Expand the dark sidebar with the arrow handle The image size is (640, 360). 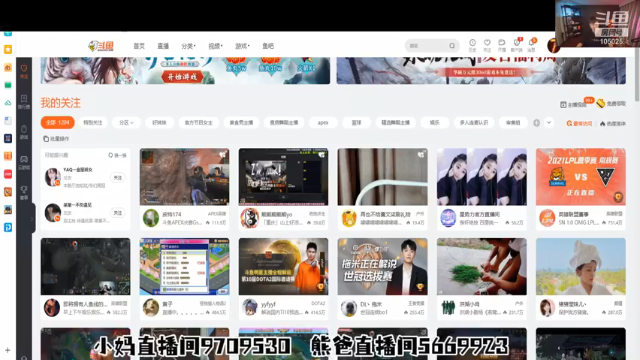click(32, 219)
